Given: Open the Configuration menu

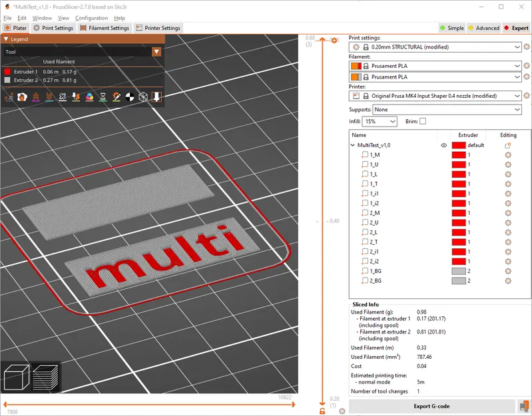Looking at the screenshot, I should click(x=91, y=18).
